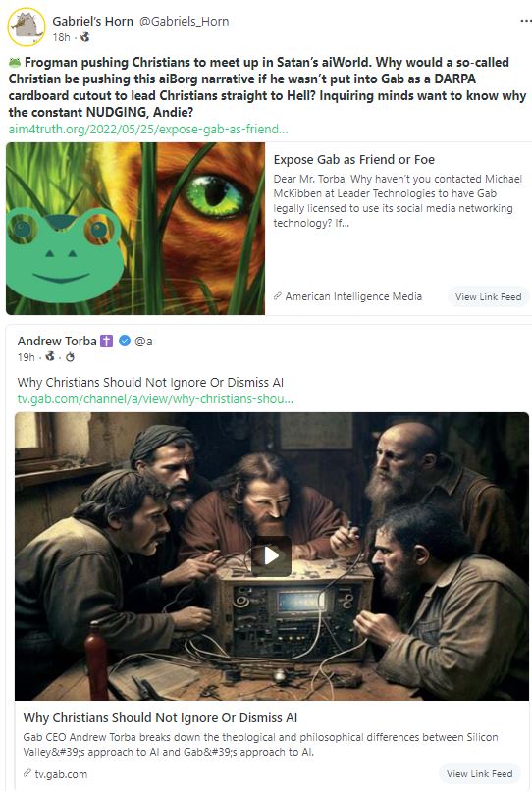Open the Why Christians Should Not Ignore card title
532x791 pixels.
(160, 717)
